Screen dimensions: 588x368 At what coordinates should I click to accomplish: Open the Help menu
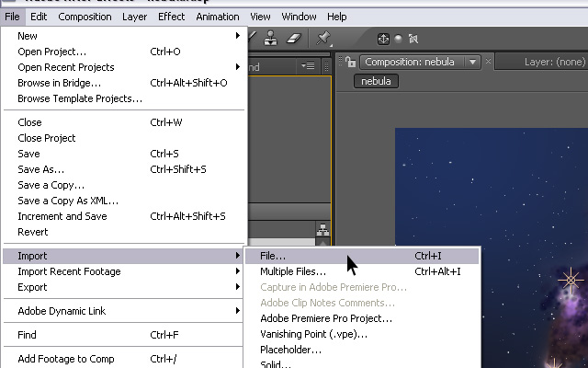337,17
